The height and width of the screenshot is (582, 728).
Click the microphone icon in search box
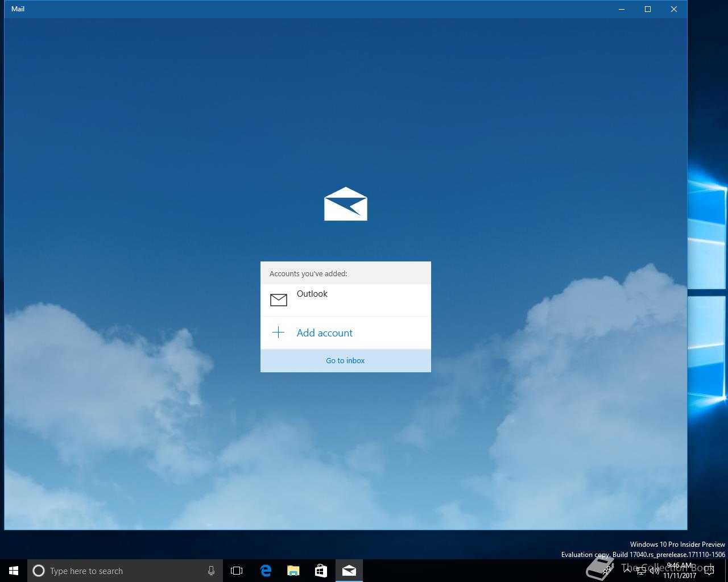click(x=211, y=571)
